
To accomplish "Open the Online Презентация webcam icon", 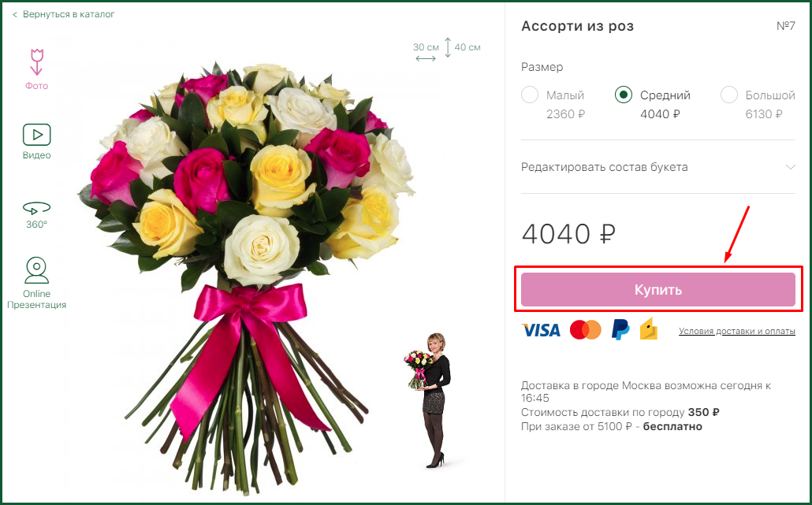I will (37, 270).
